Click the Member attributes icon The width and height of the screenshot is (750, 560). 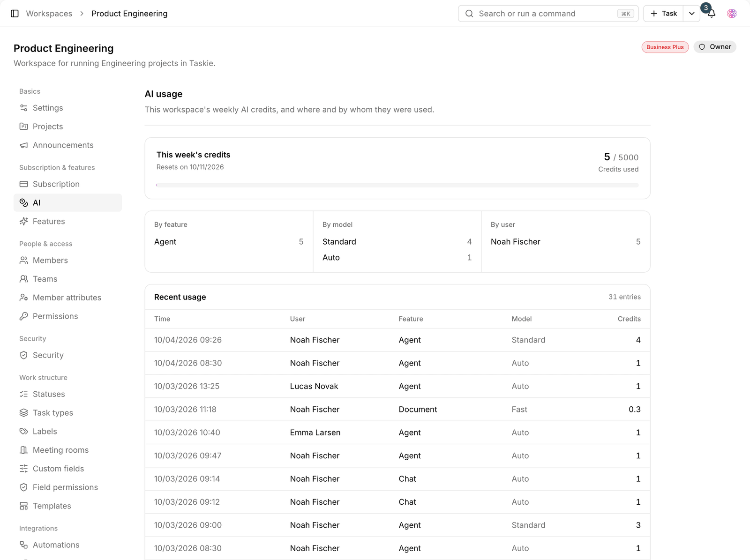[24, 298]
